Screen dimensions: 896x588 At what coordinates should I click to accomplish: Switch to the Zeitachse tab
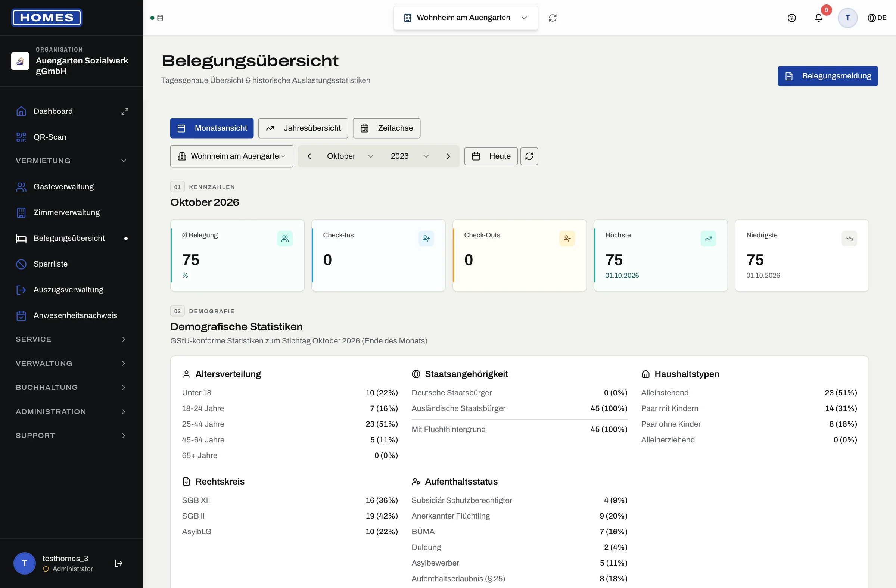(386, 128)
